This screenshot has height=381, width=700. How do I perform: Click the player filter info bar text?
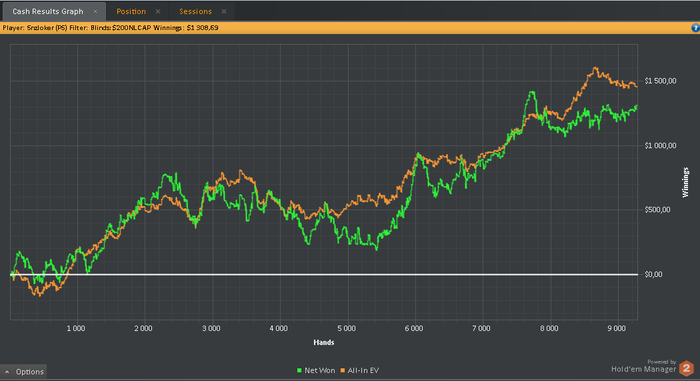(x=110, y=28)
